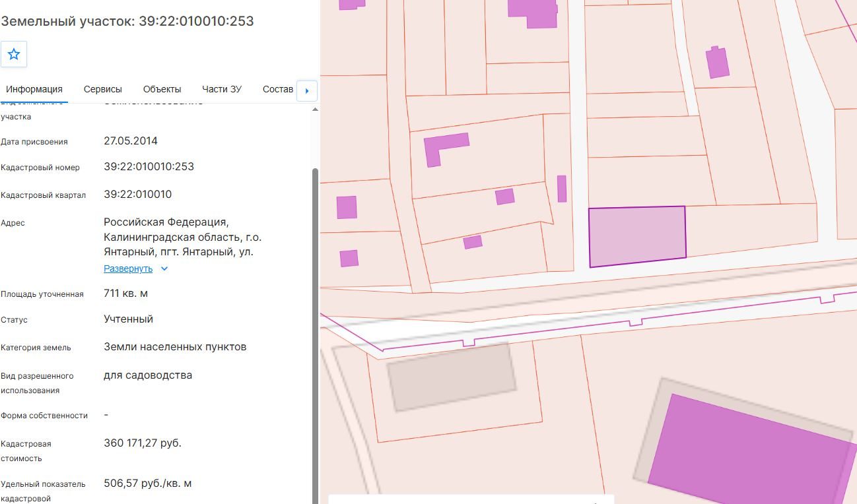Click the Кадастровый номер label
The height and width of the screenshot is (504, 857).
pos(40,168)
